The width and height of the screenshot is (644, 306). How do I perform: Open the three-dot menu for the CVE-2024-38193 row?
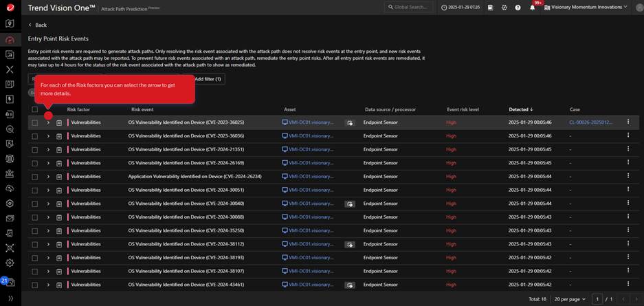[x=628, y=257]
